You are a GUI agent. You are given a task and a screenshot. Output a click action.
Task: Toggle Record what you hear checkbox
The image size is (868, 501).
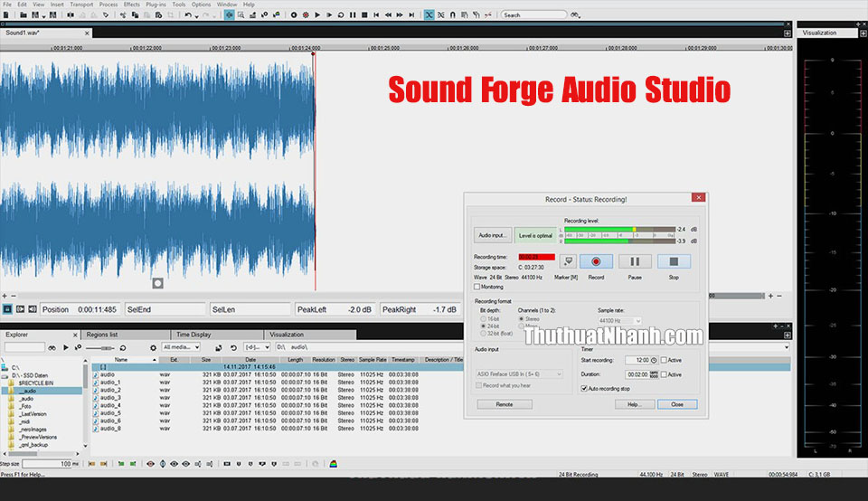[x=479, y=385]
